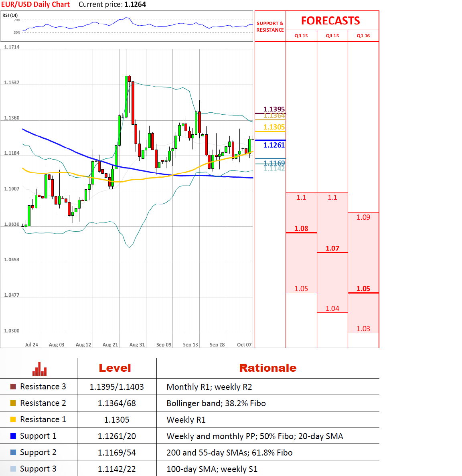Image resolution: width=462 pixels, height=476 pixels.
Task: Click the Q4 15 lower forecast 1.04
Action: tap(332, 309)
